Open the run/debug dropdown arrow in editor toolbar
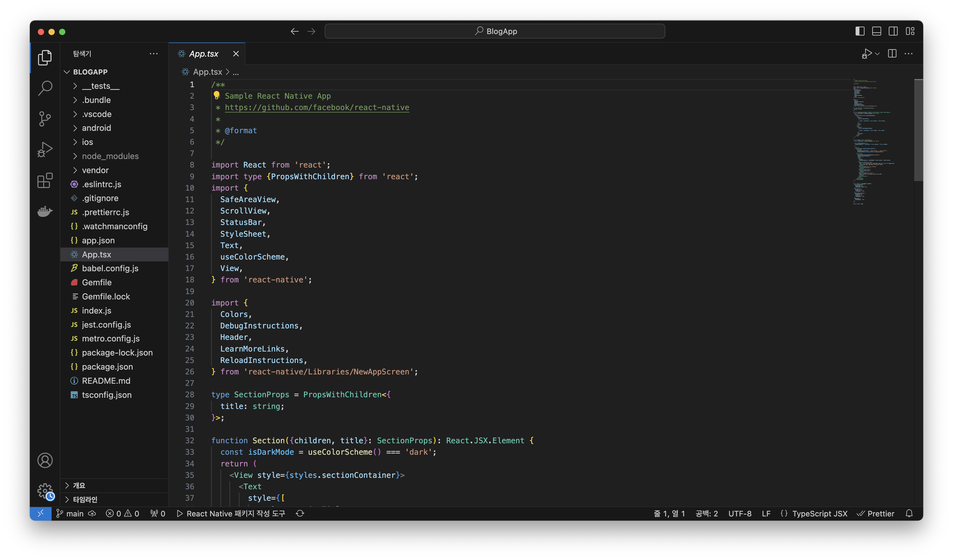This screenshot has width=953, height=560. pos(877,54)
